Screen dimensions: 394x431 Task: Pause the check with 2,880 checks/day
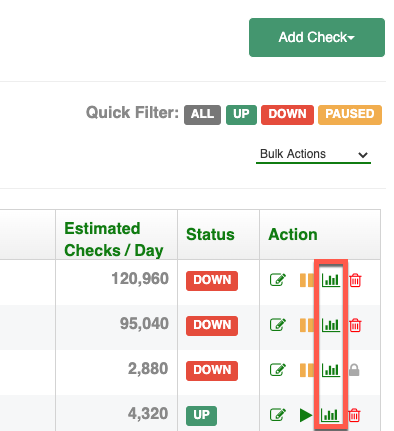point(307,370)
